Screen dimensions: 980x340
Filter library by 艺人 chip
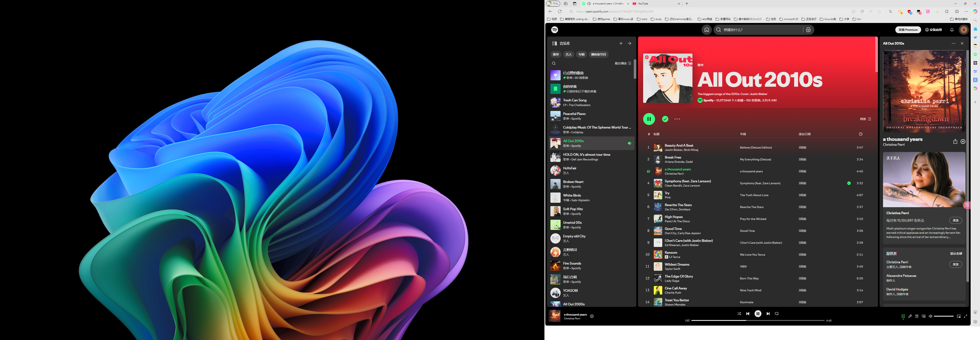tap(569, 54)
